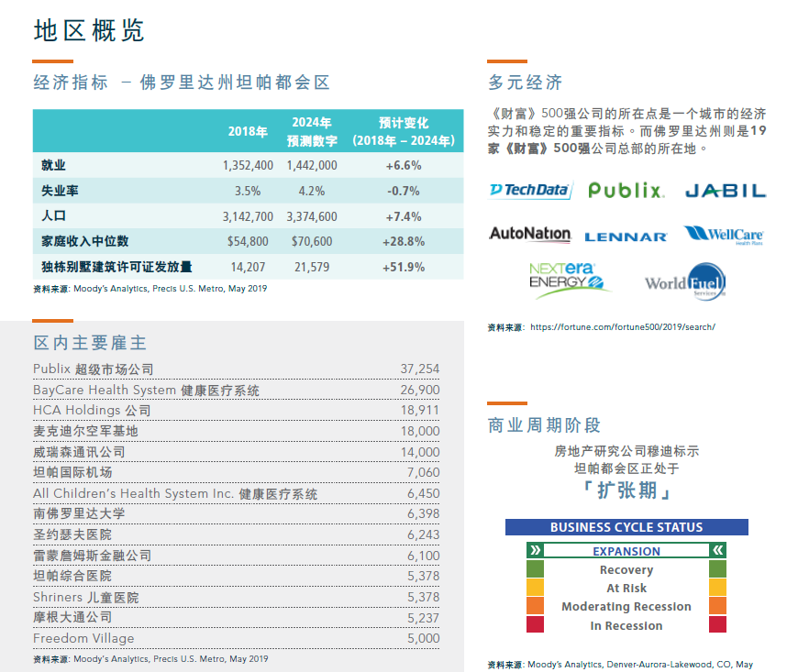Click the 商业周期阶段 heading

pos(544,425)
